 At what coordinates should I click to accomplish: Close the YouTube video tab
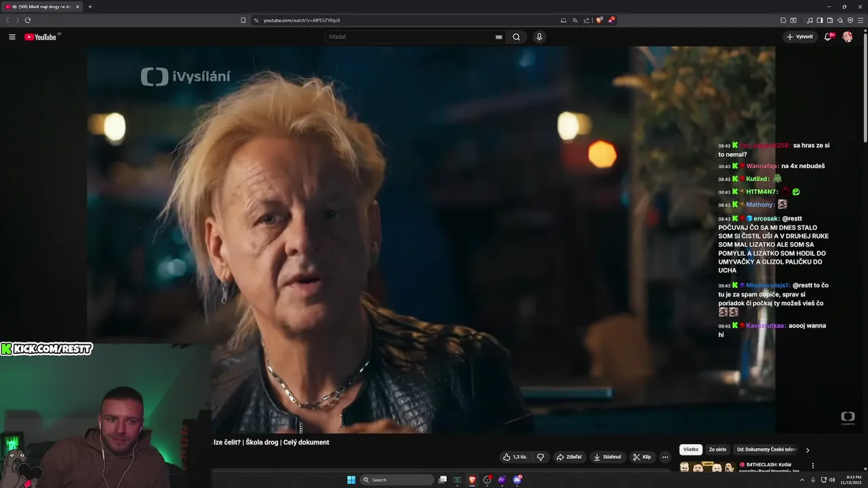[77, 7]
